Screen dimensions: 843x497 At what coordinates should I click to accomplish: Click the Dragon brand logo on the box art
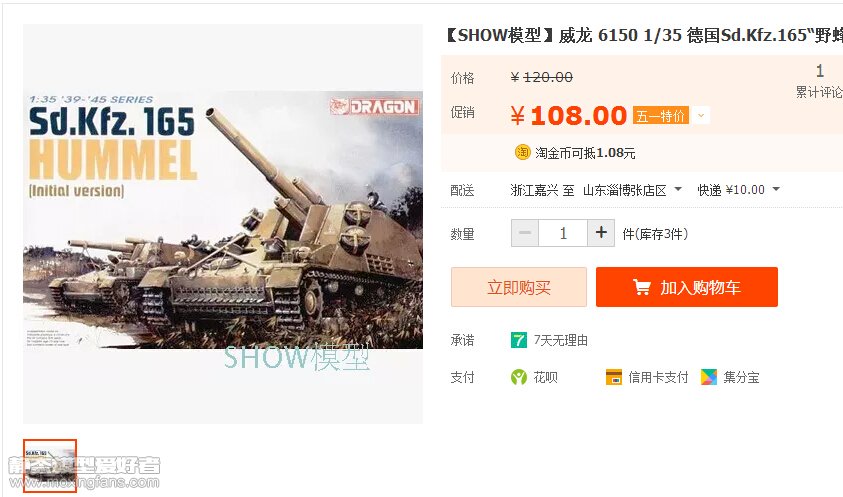[x=374, y=106]
